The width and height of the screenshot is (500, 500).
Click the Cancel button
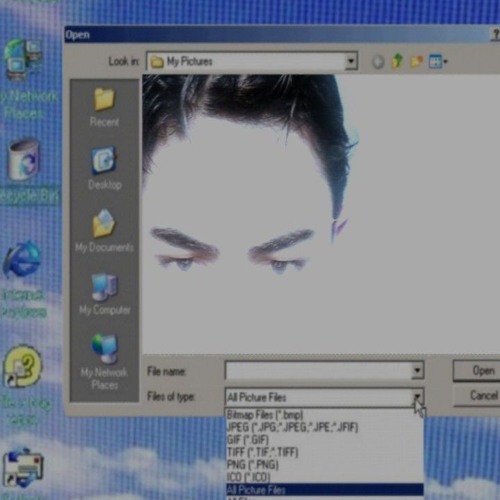click(477, 396)
